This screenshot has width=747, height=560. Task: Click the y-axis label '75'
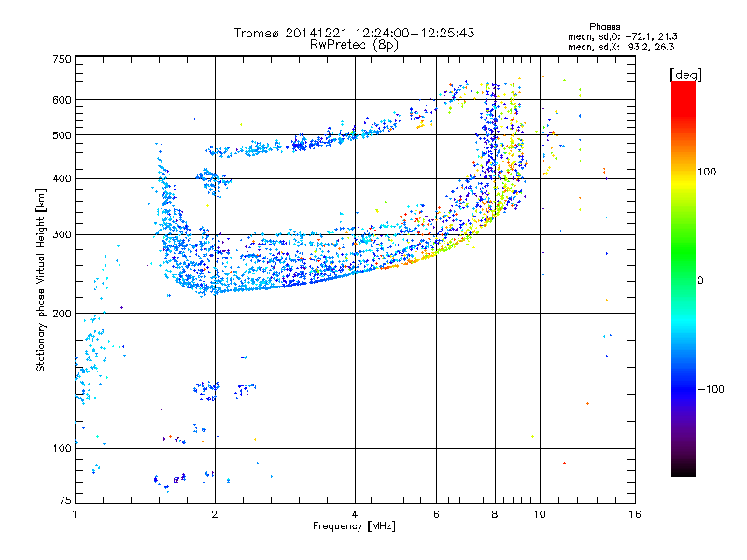65,500
